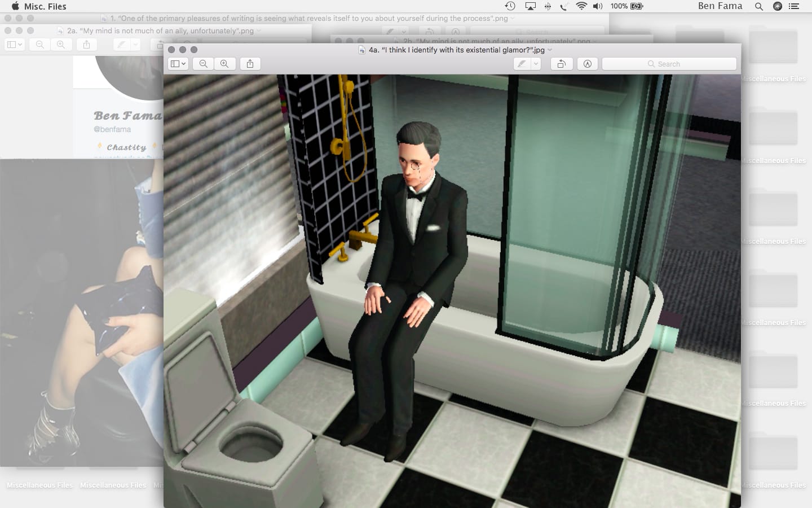Click the Search field in the 4a window
Viewport: 812px width, 508px height.
(669, 64)
